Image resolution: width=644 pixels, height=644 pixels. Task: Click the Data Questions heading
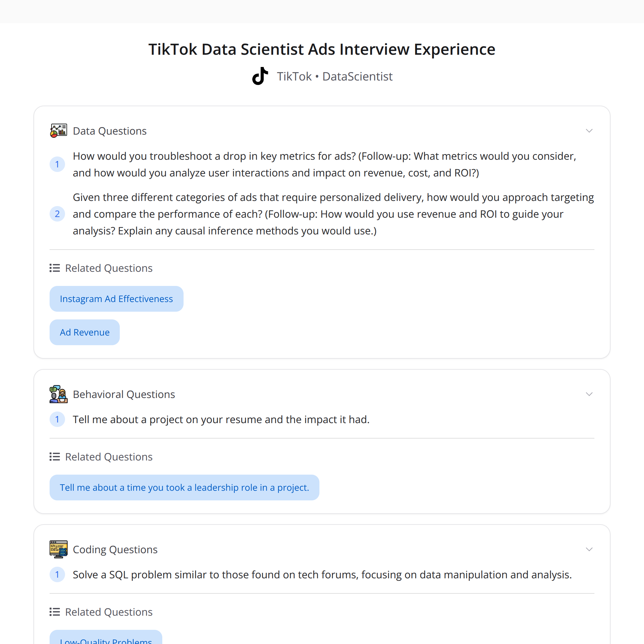click(110, 131)
